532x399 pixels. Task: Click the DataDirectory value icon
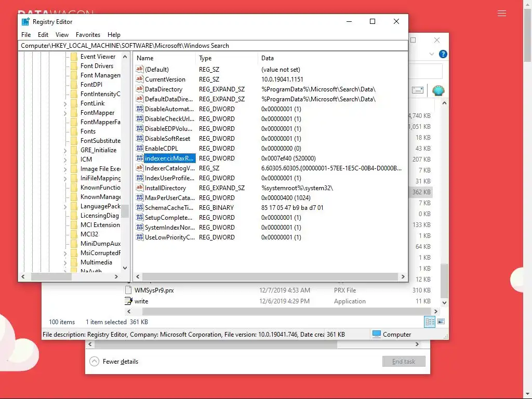click(139, 89)
